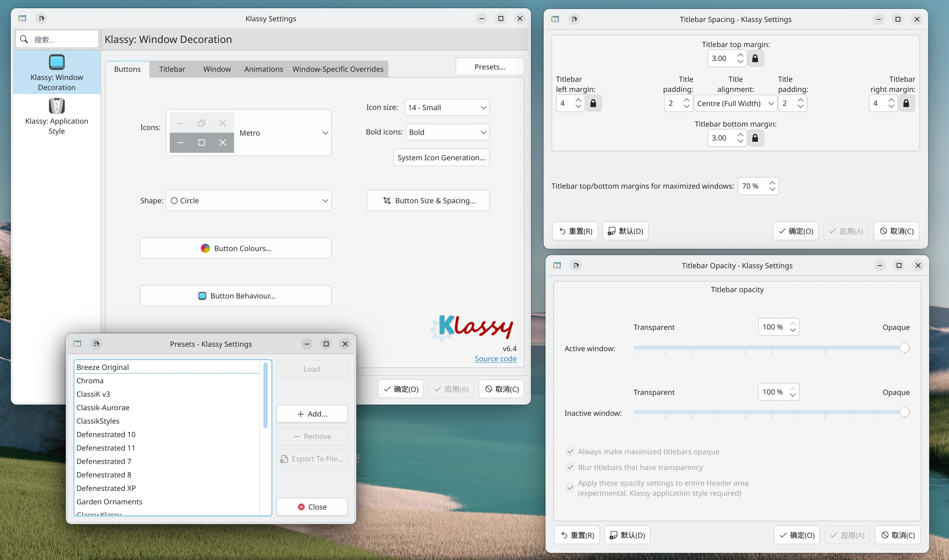
Task: Open the Window-Specific Overrides tab
Action: point(338,69)
